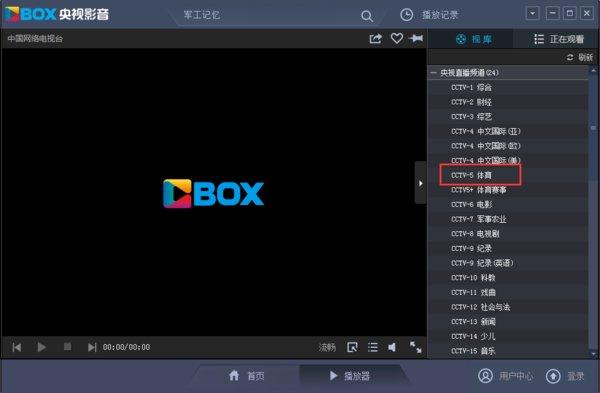Open the playback history clock icon
The image size is (600, 393).
[406, 15]
